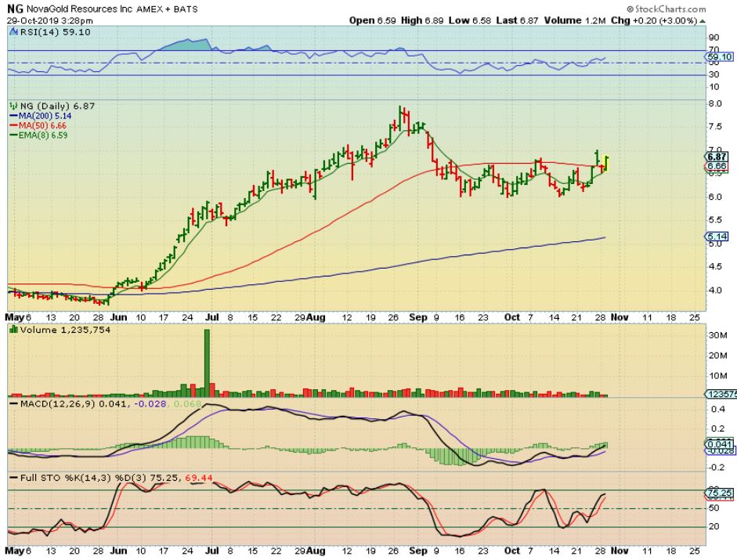Image resolution: width=737 pixels, height=560 pixels.
Task: Click the 90 RSI axis label
Action: tap(714, 38)
